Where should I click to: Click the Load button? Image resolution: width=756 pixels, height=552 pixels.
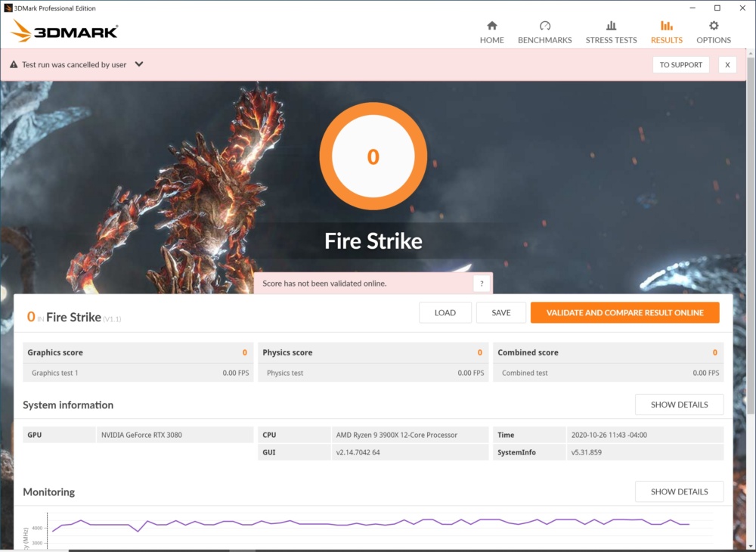pos(445,312)
